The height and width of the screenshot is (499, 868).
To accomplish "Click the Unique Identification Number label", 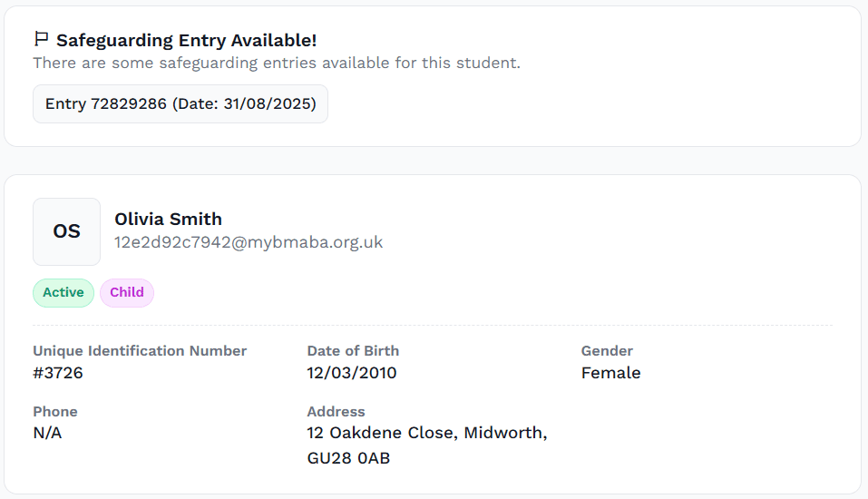I will tap(140, 350).
